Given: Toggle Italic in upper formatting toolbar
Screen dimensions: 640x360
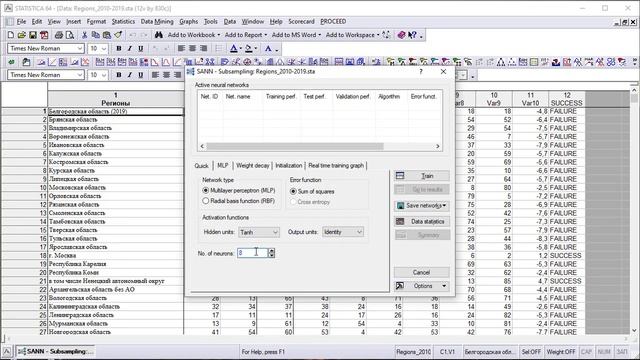Looking at the screenshot, I should click(130, 49).
